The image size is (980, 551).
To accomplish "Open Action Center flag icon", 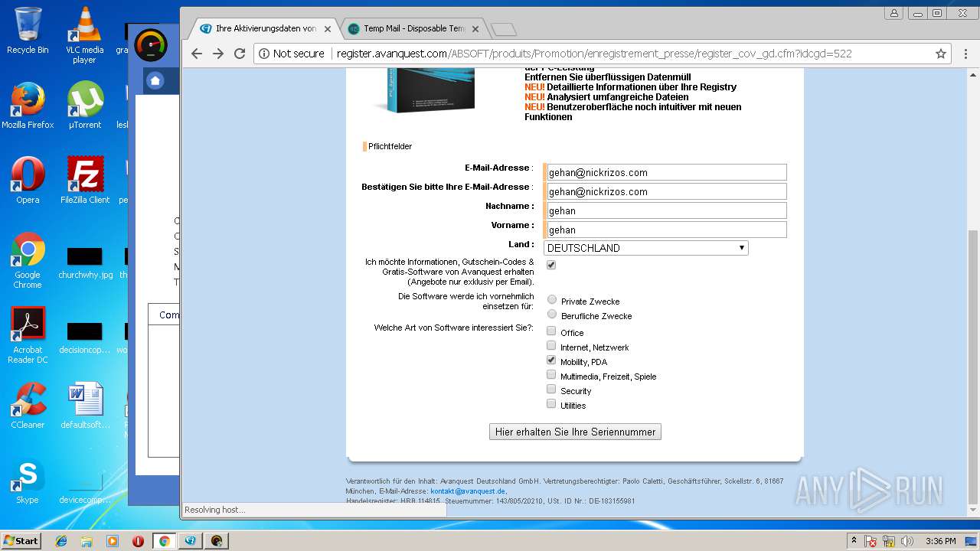I will (x=871, y=541).
